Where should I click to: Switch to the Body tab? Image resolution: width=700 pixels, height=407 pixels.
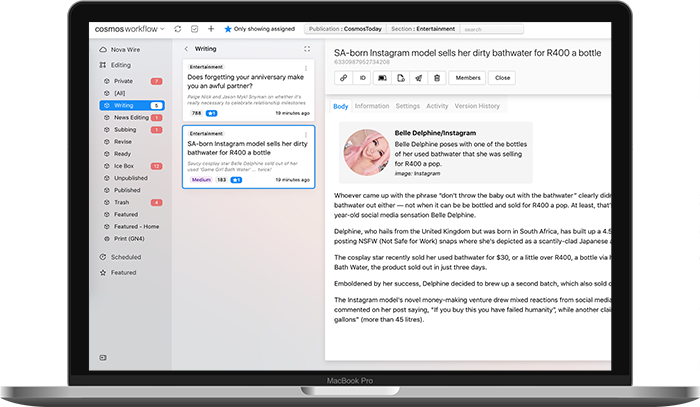[341, 106]
